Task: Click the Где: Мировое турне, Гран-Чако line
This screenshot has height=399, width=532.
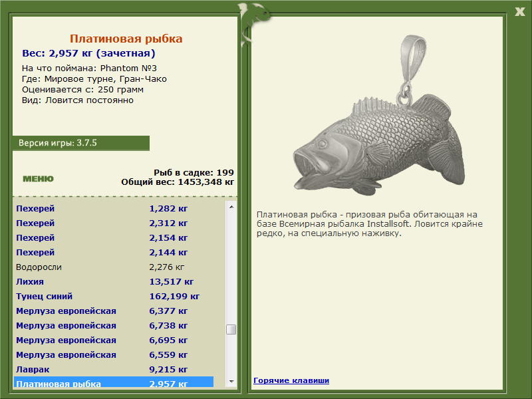Action: [94, 79]
